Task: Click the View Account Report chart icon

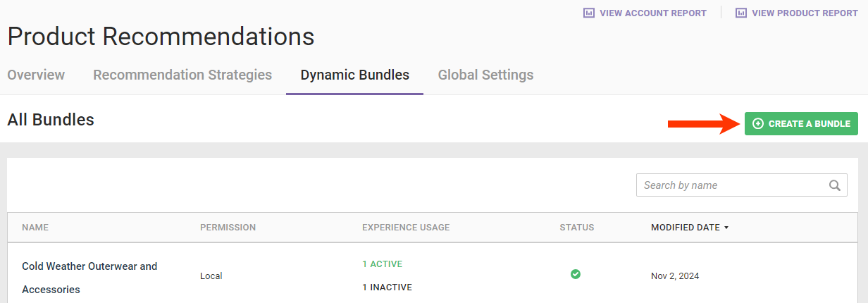Action: pos(589,13)
